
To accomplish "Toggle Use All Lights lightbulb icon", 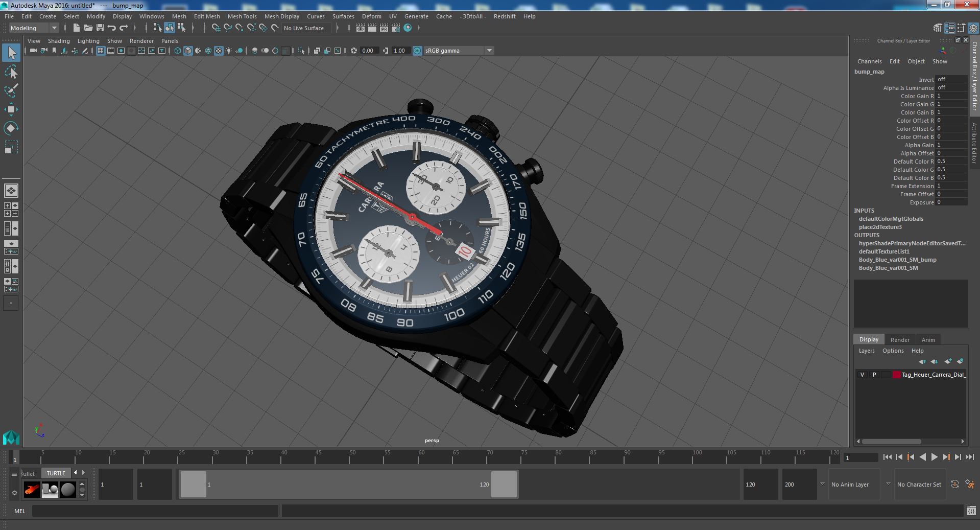I will 229,51.
